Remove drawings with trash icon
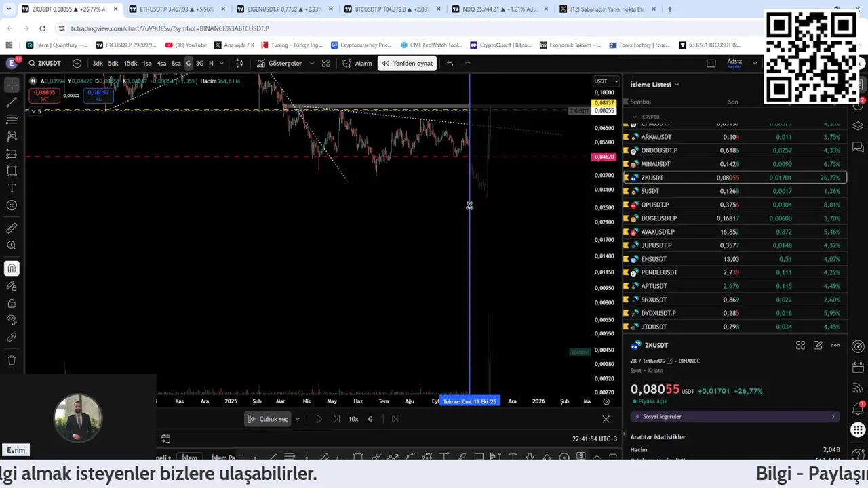The width and height of the screenshot is (868, 488). click(12, 361)
